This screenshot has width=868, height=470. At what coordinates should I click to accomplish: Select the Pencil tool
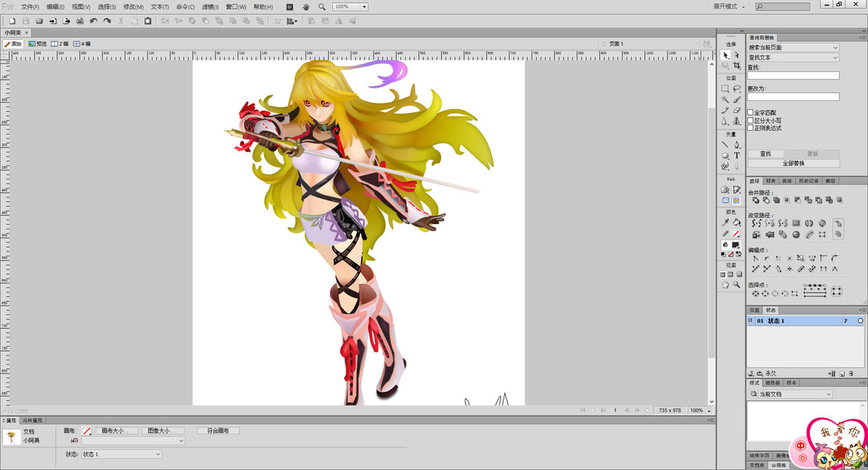[x=725, y=110]
